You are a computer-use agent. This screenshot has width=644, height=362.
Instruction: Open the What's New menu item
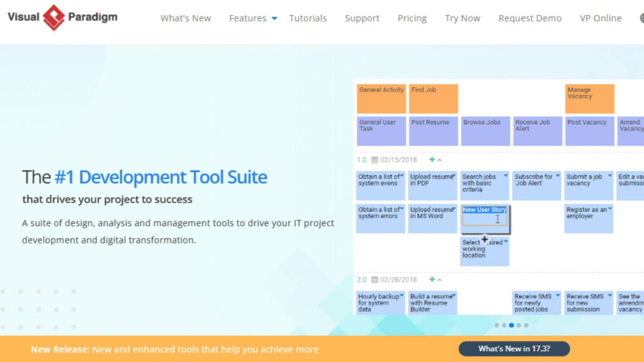coord(186,18)
